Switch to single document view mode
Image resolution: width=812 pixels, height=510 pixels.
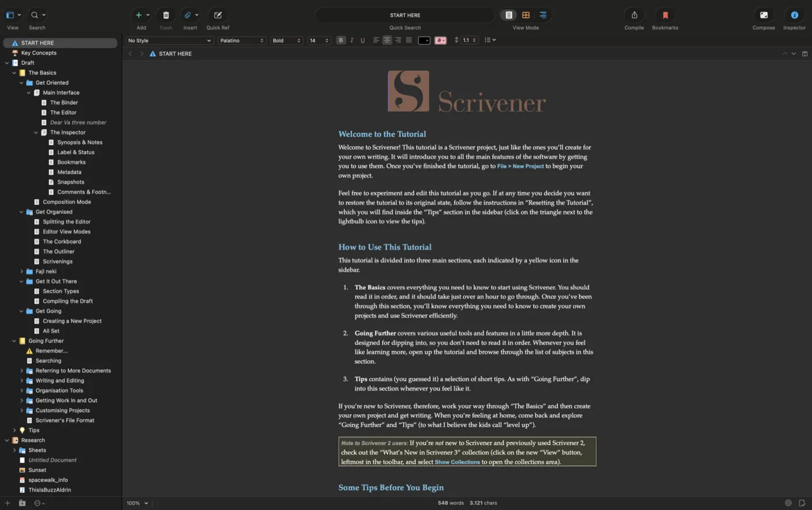(x=509, y=15)
